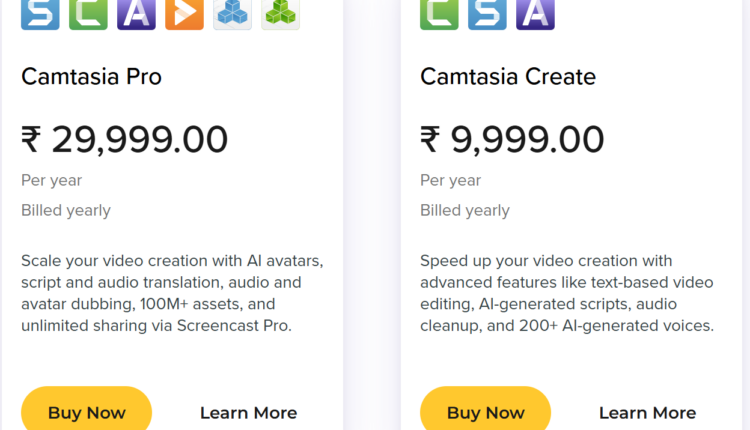Click the blue stacked cubes icon
This screenshot has height=430, width=750.
point(232,13)
